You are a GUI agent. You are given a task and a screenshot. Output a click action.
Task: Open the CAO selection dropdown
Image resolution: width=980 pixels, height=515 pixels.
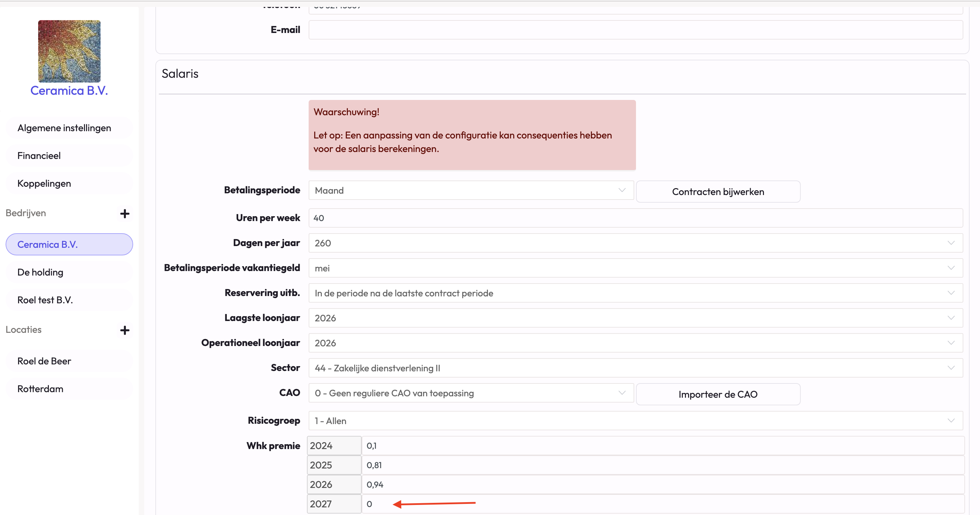[x=471, y=393]
